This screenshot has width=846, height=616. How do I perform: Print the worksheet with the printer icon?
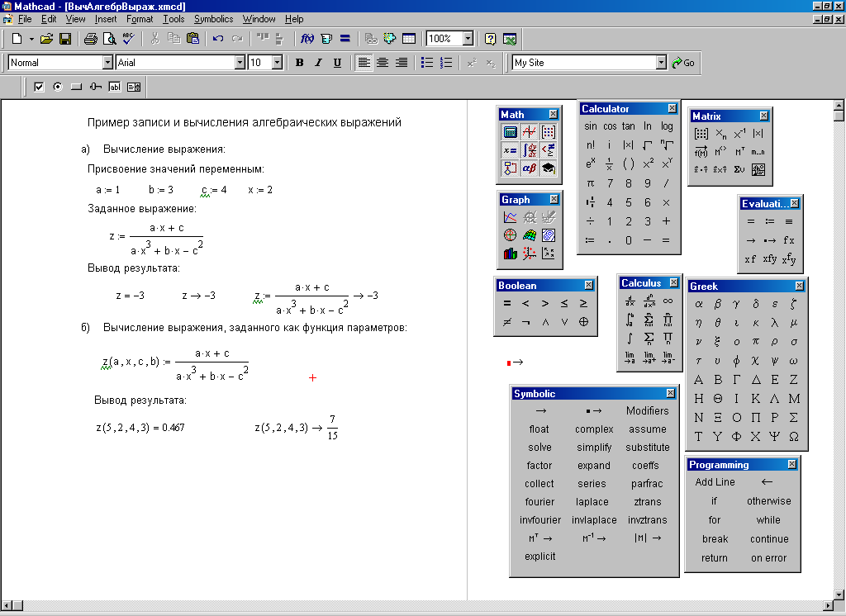tap(91, 39)
